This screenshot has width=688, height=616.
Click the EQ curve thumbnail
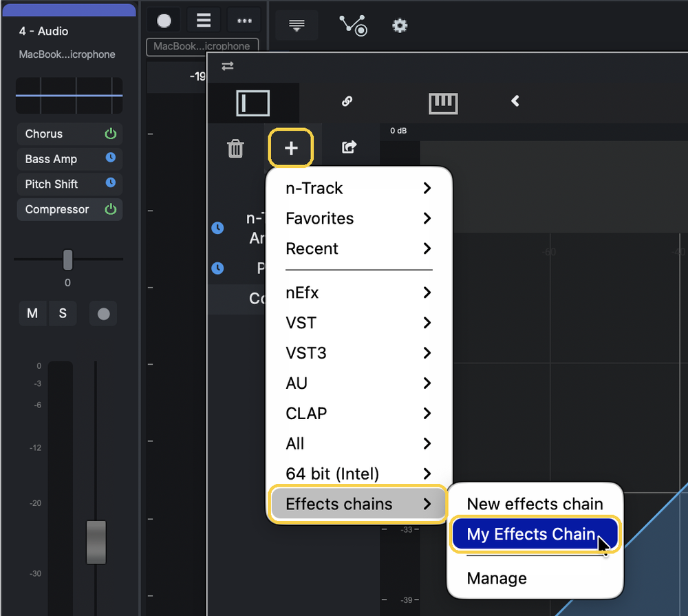(69, 95)
